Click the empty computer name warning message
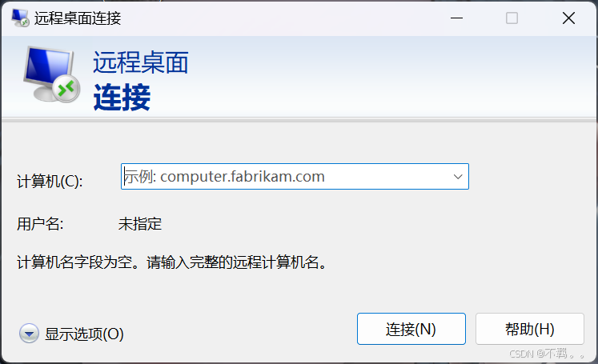Screen dimensions: 598x364 [172, 262]
